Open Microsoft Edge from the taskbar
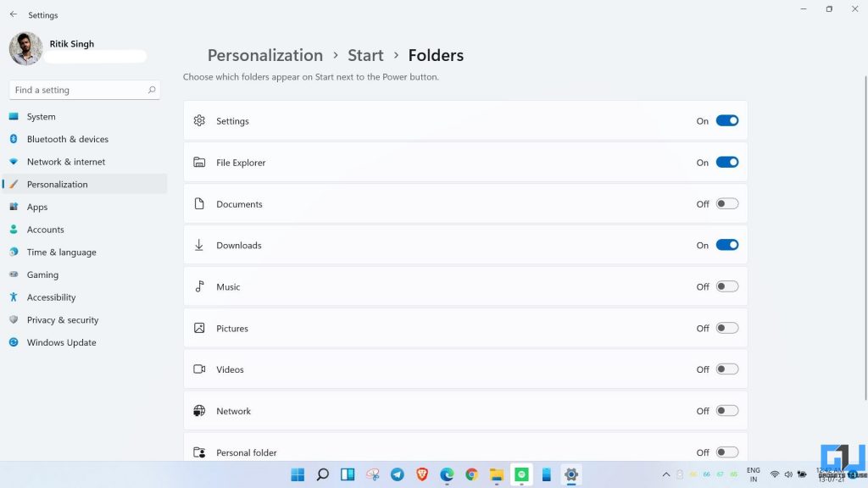 click(x=447, y=474)
